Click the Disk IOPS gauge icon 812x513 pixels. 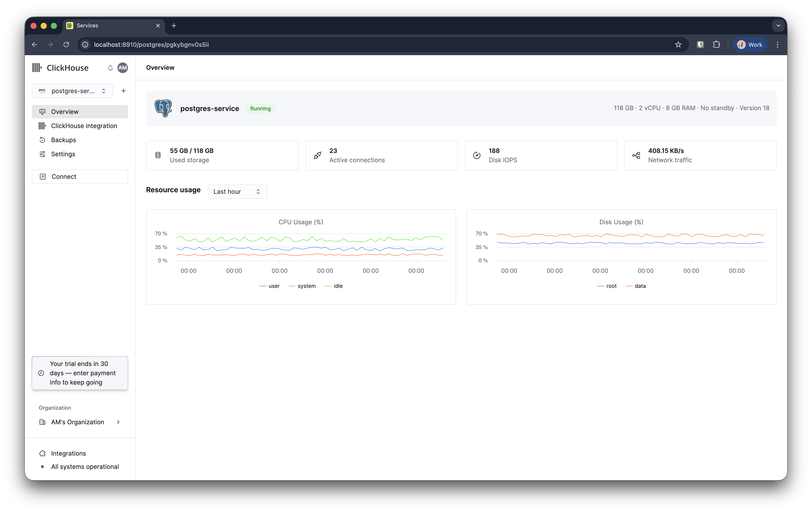[x=477, y=155]
